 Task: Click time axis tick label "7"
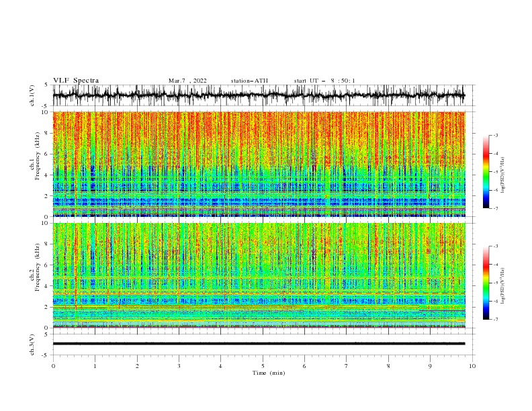pos(346,366)
